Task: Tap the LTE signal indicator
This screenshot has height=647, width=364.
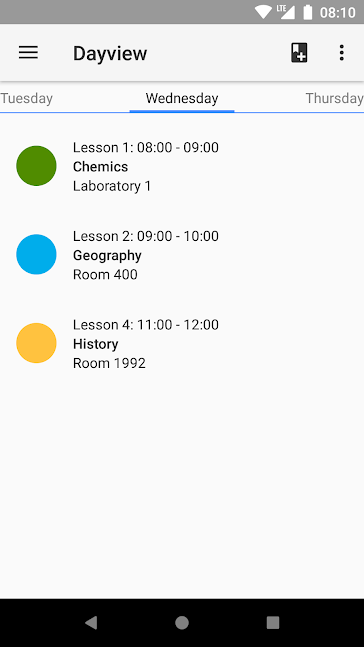Action: coord(286,12)
